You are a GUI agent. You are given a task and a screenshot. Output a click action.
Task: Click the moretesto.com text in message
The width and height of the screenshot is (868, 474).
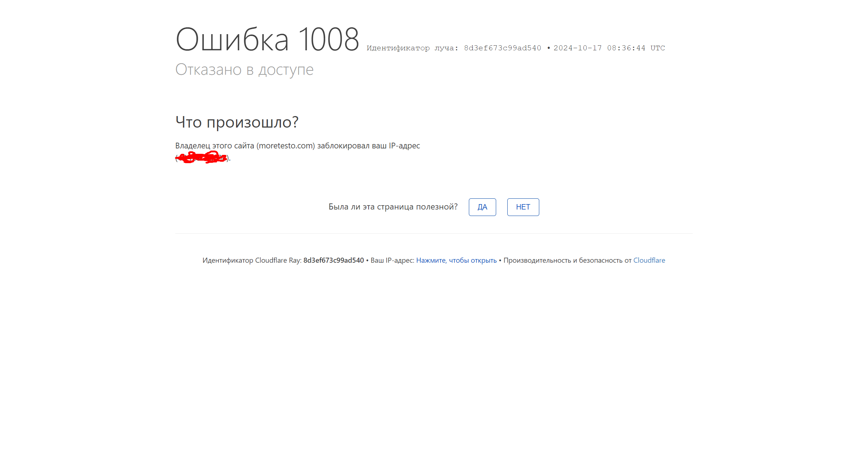pos(286,146)
